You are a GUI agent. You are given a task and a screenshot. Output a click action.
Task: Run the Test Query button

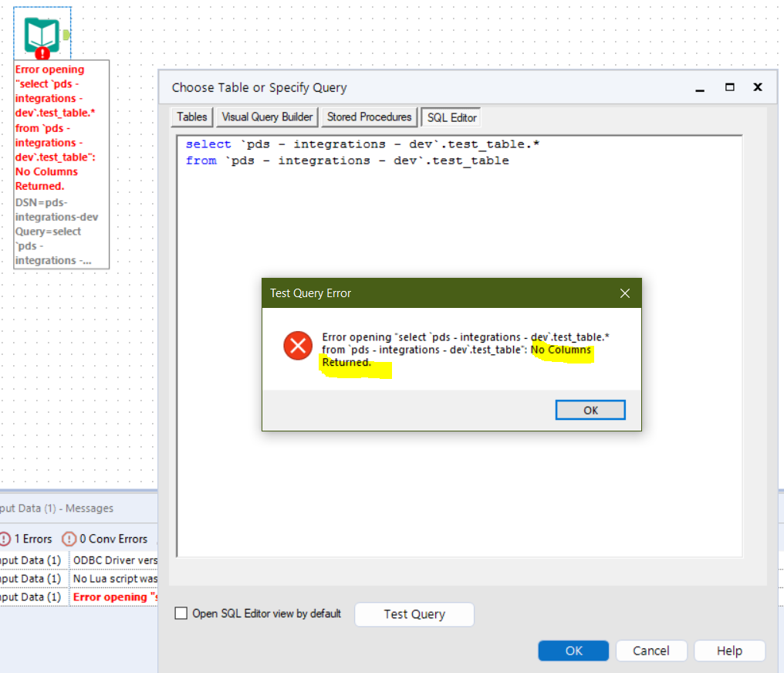pyautogui.click(x=414, y=614)
